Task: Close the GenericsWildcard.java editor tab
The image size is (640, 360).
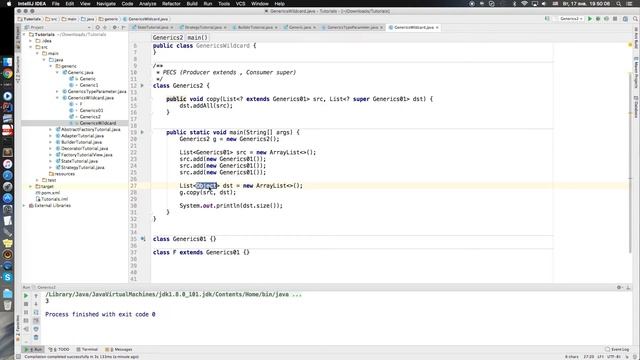Action: click(x=437, y=27)
